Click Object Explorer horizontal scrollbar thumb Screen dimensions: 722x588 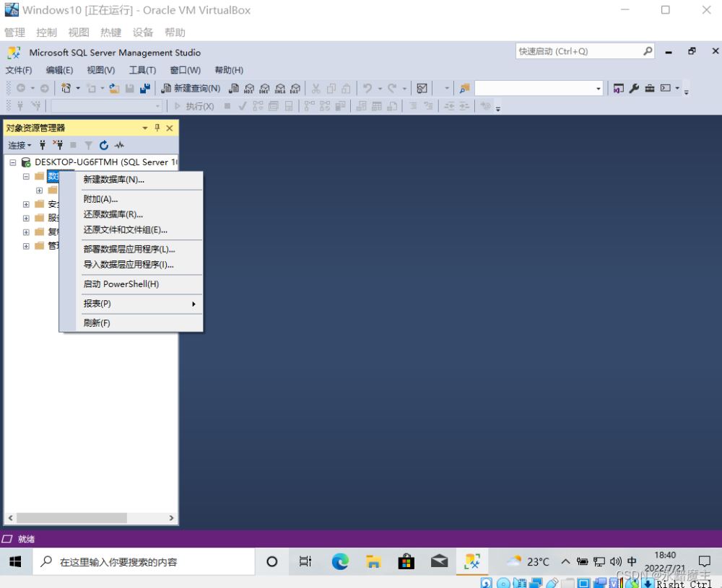coord(71,517)
